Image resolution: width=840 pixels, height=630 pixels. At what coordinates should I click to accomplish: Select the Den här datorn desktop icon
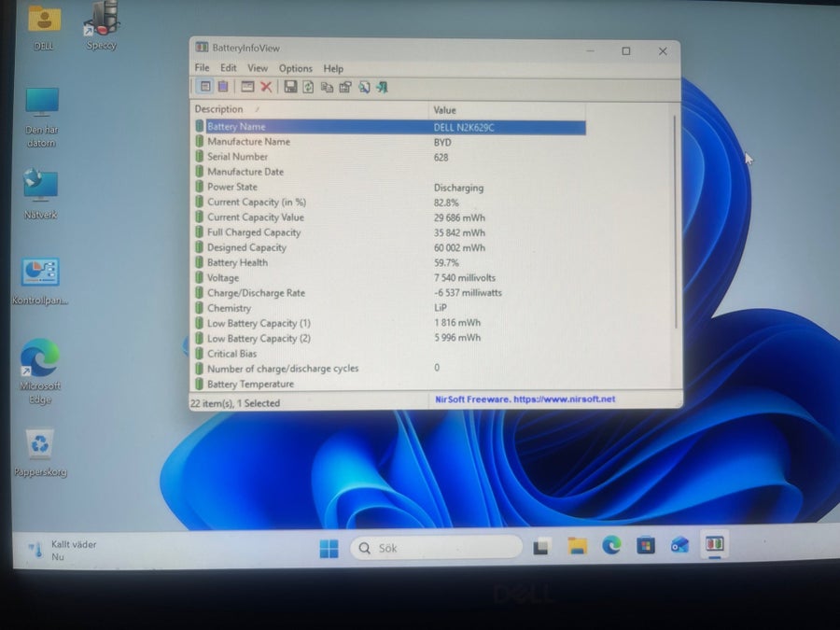coord(41,118)
